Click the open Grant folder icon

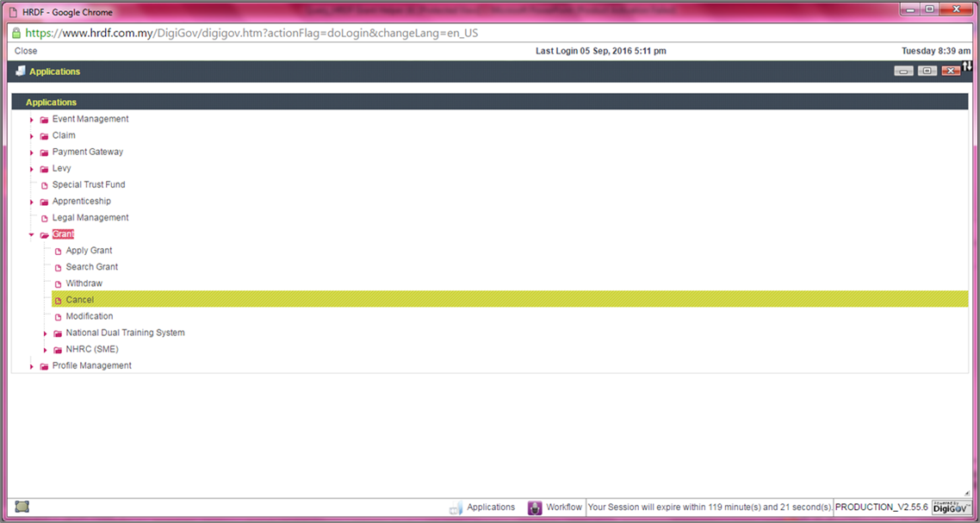[45, 234]
